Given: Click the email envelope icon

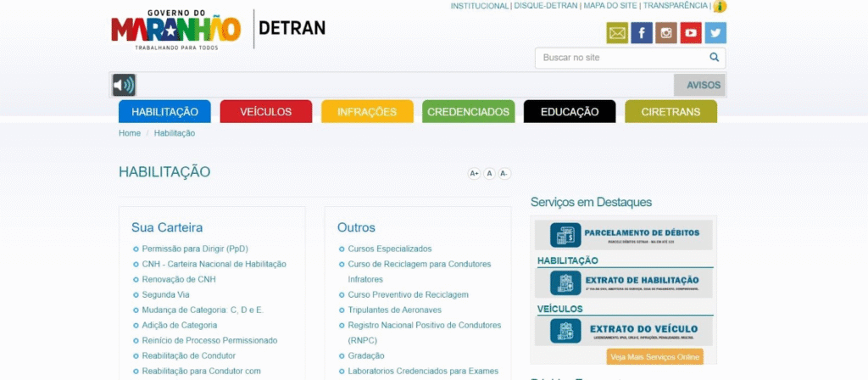Looking at the screenshot, I should [617, 33].
